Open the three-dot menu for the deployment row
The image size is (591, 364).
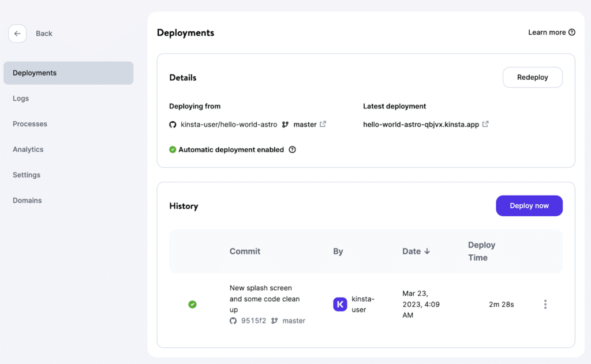click(x=545, y=304)
